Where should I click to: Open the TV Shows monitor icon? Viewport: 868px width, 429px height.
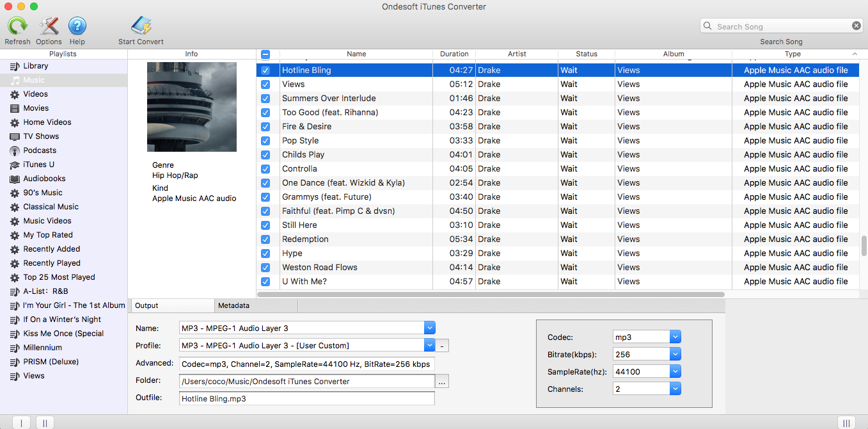15,136
